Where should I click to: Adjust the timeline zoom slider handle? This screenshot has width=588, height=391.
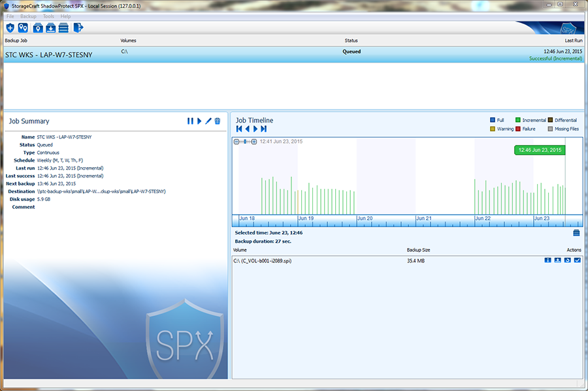245,142
